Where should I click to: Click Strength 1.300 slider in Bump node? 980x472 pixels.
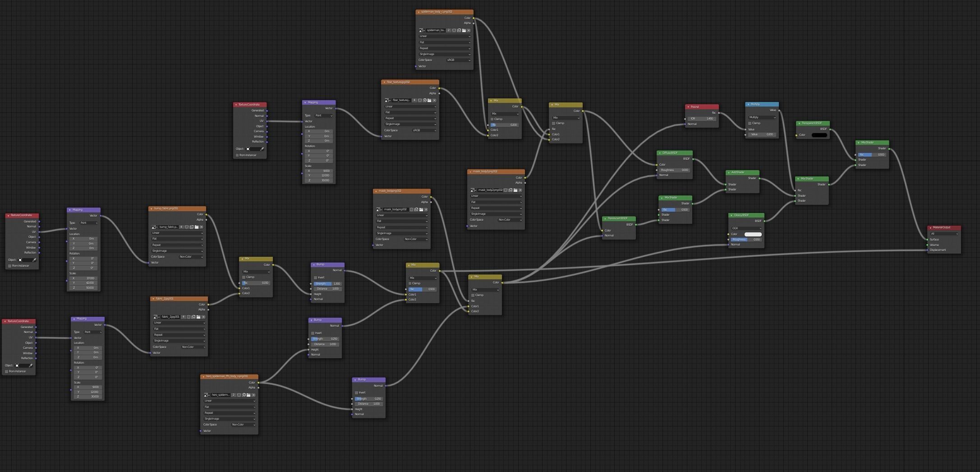coord(327,284)
